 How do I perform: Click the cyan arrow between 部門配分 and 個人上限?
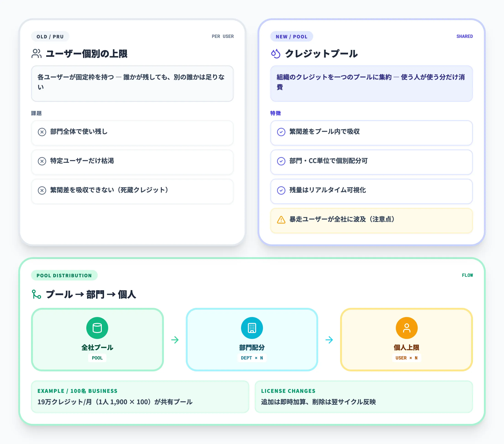click(x=329, y=340)
